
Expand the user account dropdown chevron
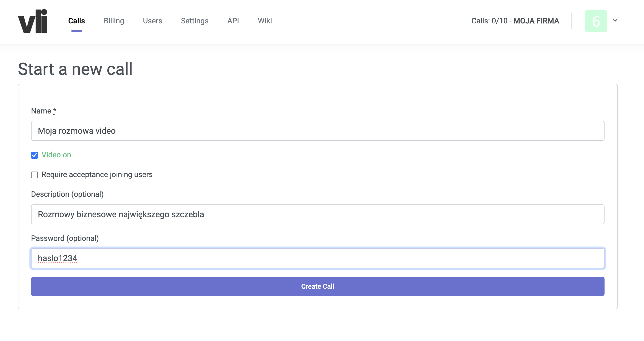(x=615, y=20)
